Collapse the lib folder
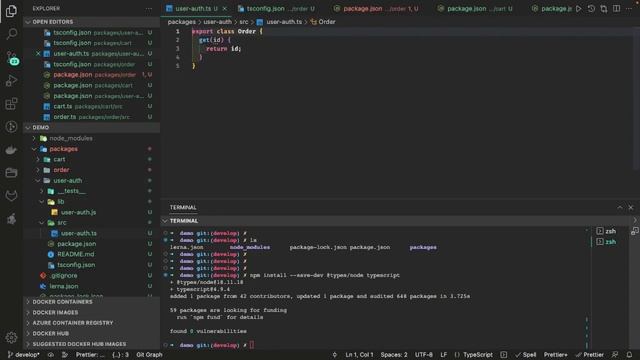 click(91, 202)
